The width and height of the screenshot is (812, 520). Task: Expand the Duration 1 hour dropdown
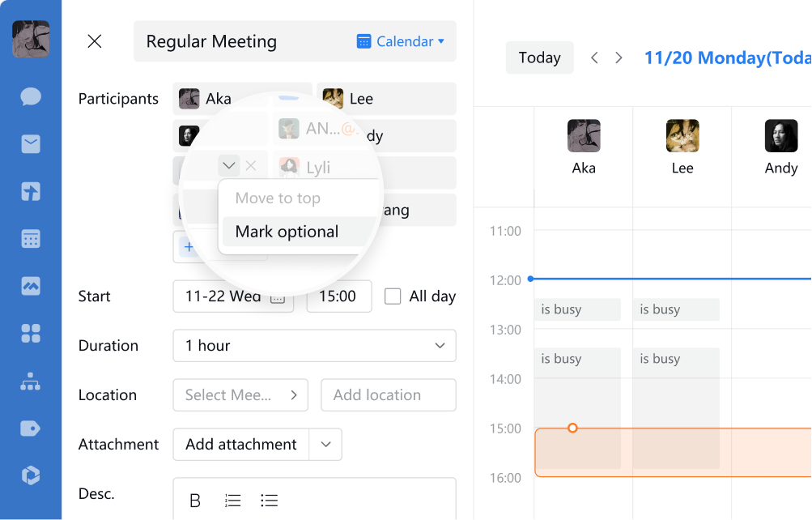coord(314,346)
